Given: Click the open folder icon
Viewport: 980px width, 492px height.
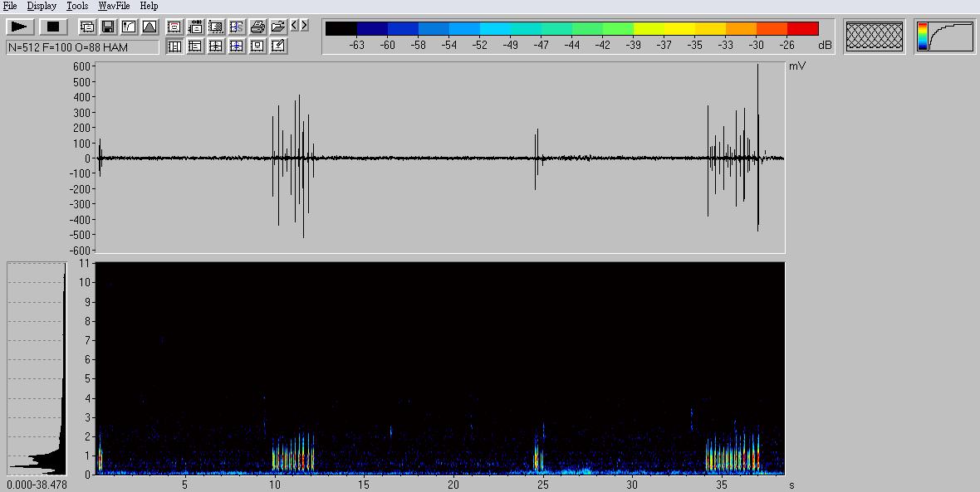Looking at the screenshot, I should pyautogui.click(x=278, y=27).
